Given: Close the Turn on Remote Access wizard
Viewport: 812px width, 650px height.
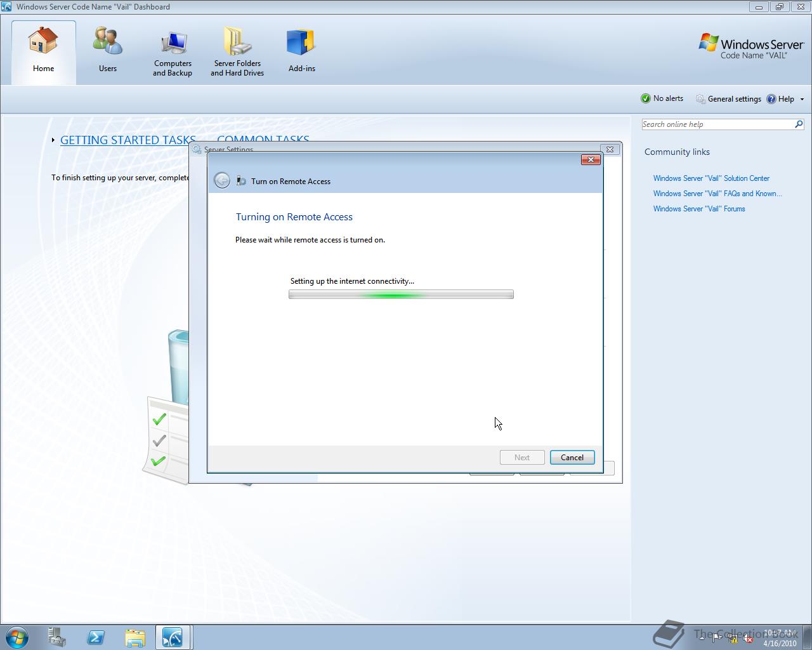Looking at the screenshot, I should [x=591, y=159].
